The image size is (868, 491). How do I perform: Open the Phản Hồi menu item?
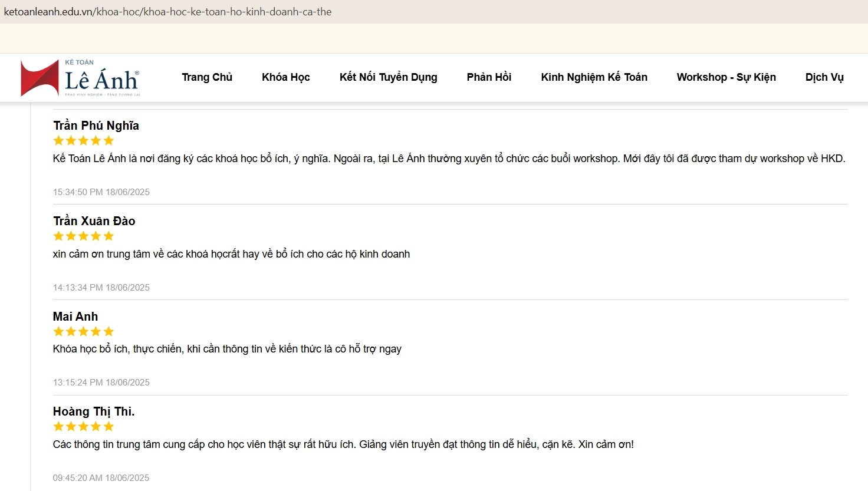[489, 77]
